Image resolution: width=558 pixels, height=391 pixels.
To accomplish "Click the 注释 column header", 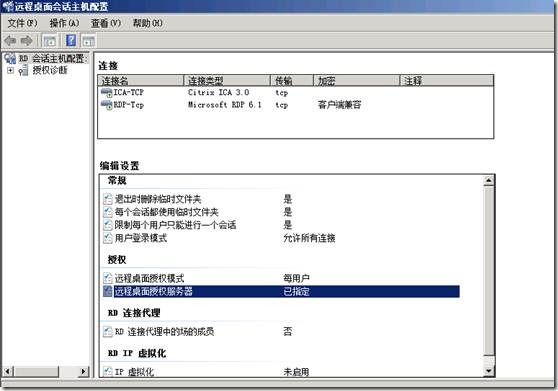I will click(x=447, y=81).
